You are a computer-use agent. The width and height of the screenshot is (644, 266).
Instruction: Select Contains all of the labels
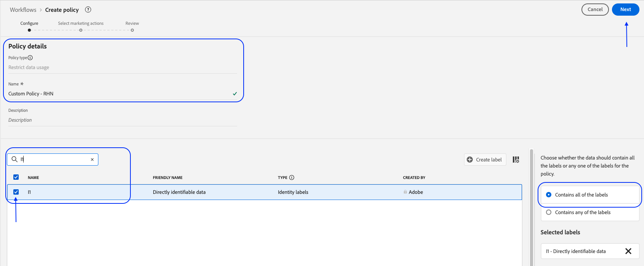(x=549, y=195)
